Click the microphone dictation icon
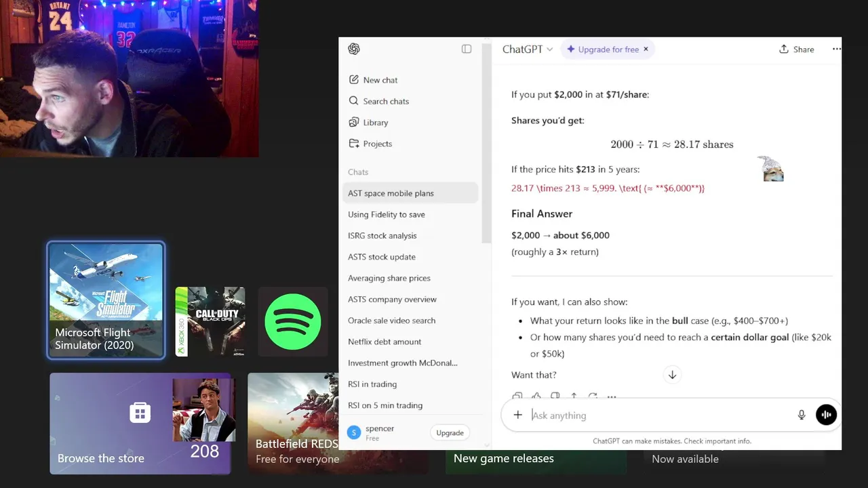Image resolution: width=868 pixels, height=488 pixels. 802,415
